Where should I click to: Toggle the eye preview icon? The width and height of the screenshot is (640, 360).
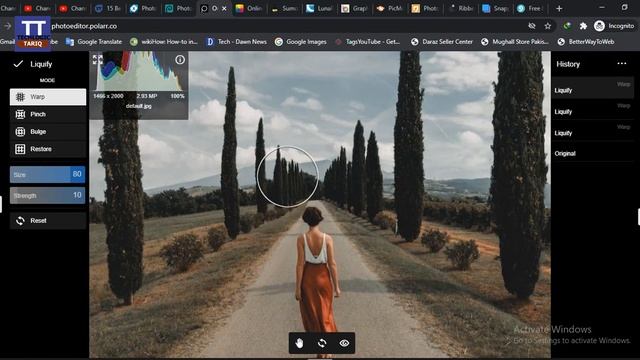pyautogui.click(x=344, y=343)
